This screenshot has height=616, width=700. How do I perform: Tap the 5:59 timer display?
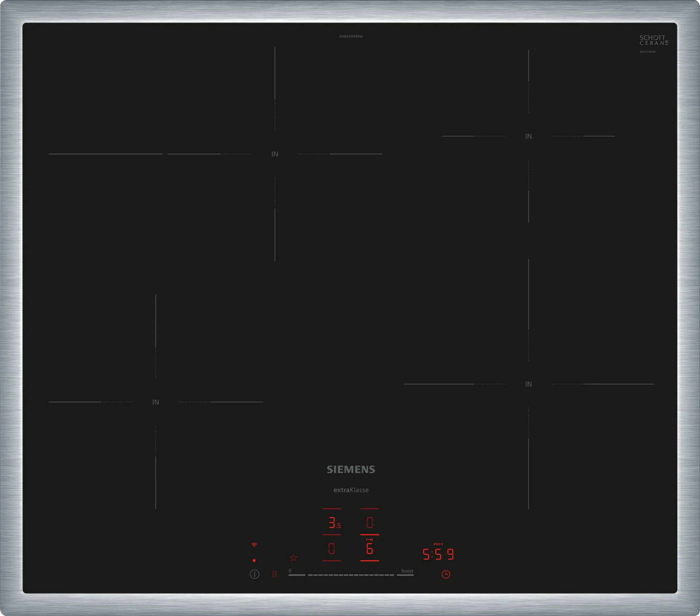(x=438, y=554)
